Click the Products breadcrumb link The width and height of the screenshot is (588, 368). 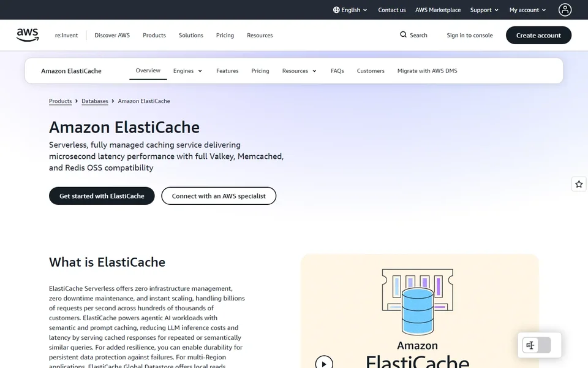click(61, 101)
